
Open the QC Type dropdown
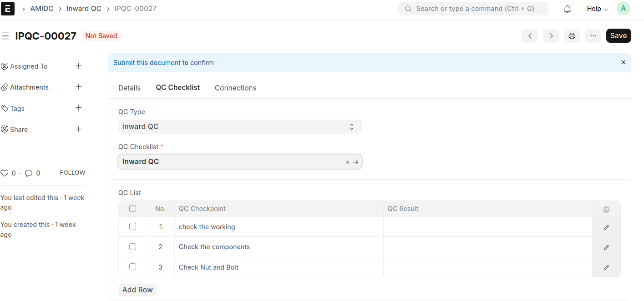pos(239,127)
